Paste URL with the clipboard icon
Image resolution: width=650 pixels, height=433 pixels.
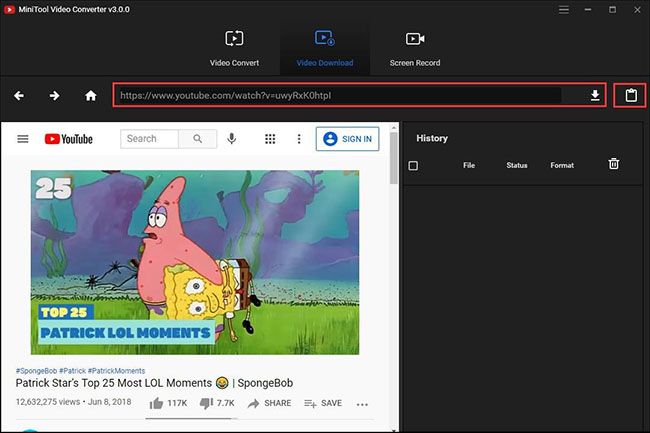tap(631, 95)
